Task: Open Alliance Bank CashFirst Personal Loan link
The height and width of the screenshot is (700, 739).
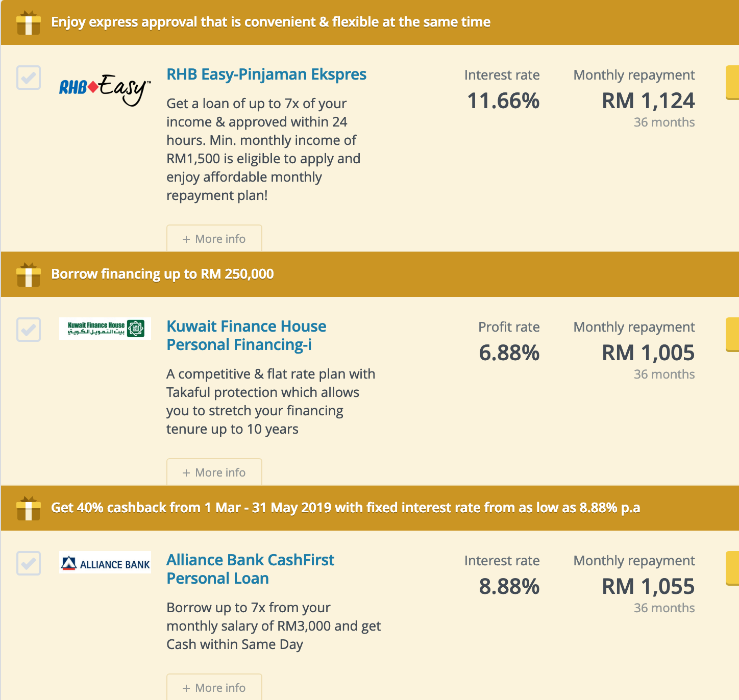Action: [251, 569]
